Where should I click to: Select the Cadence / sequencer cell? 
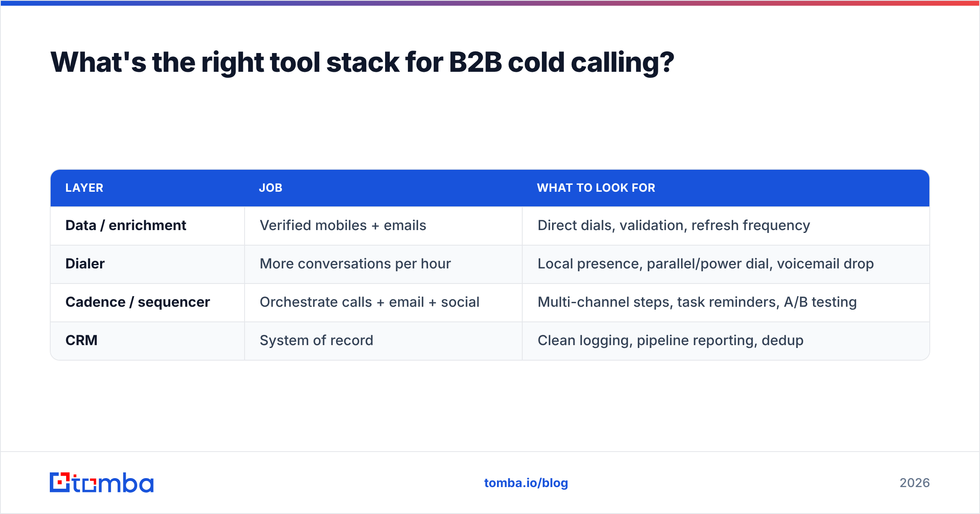tap(147, 302)
